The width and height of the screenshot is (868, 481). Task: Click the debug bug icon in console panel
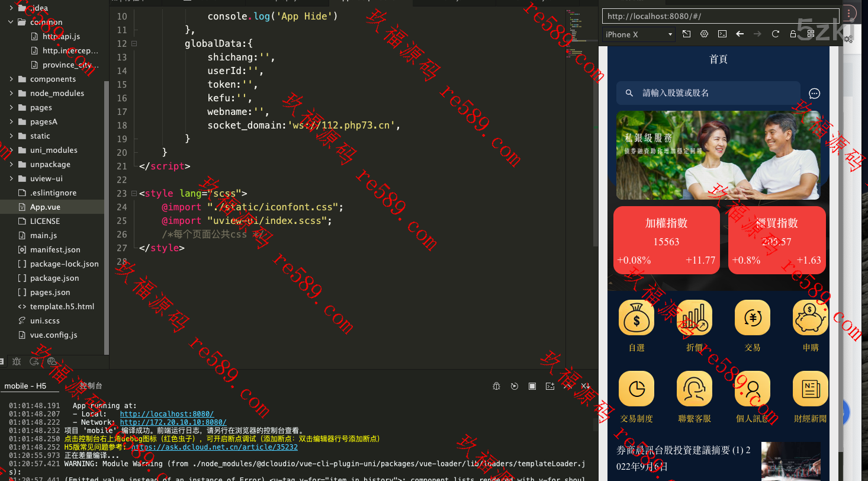click(497, 386)
